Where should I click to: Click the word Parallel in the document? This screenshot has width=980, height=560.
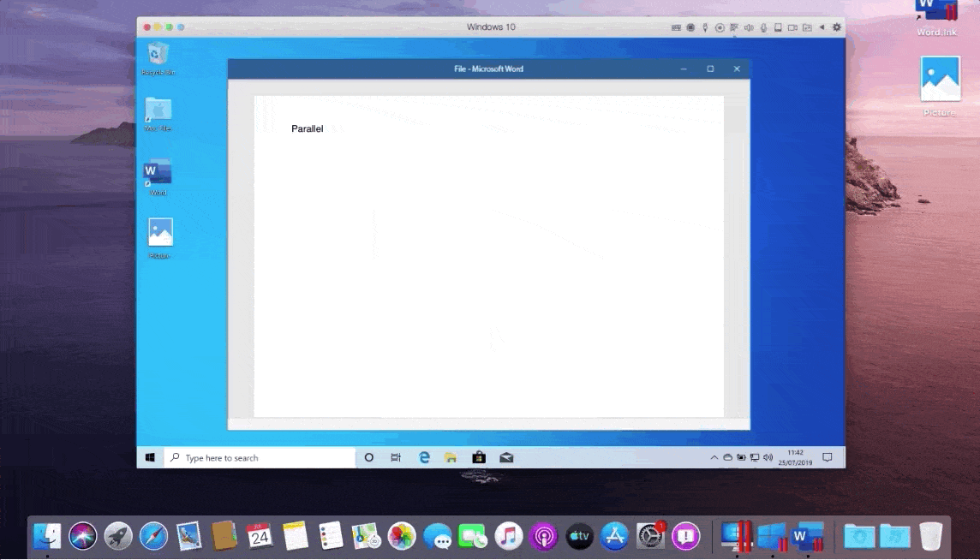307,128
